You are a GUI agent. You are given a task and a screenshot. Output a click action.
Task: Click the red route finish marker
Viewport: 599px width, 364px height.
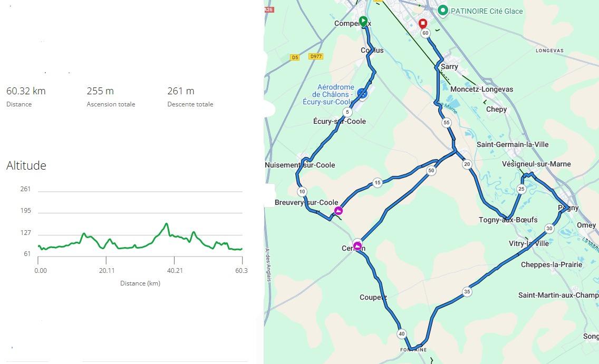click(x=423, y=24)
